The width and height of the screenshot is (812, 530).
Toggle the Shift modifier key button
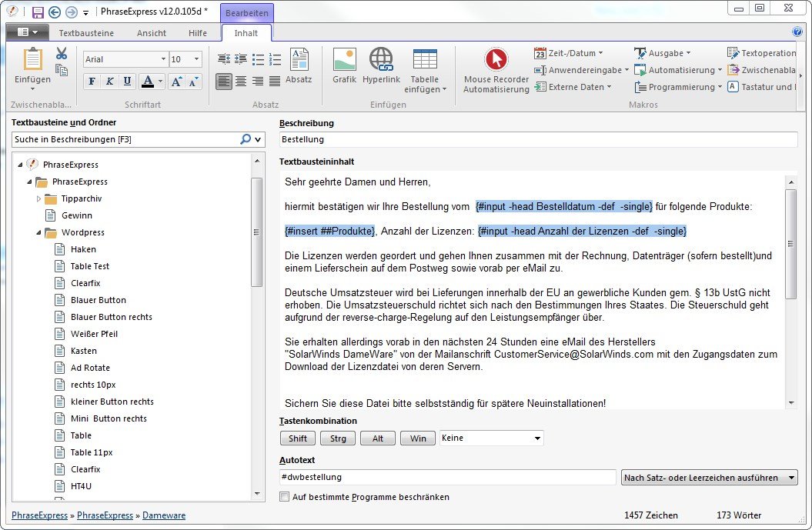[298, 438]
